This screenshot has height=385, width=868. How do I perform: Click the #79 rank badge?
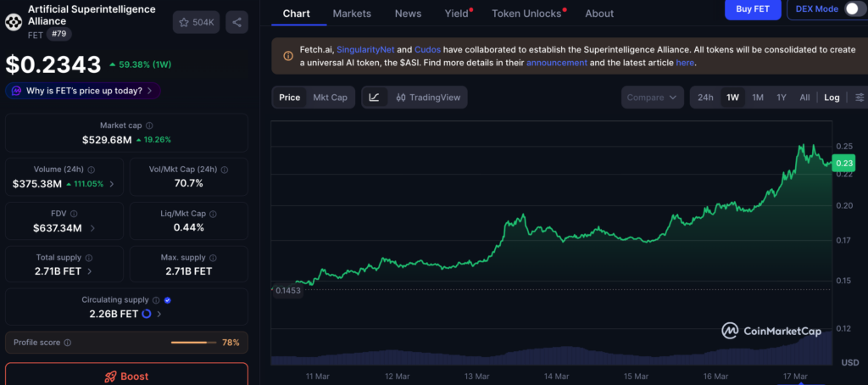coord(59,35)
